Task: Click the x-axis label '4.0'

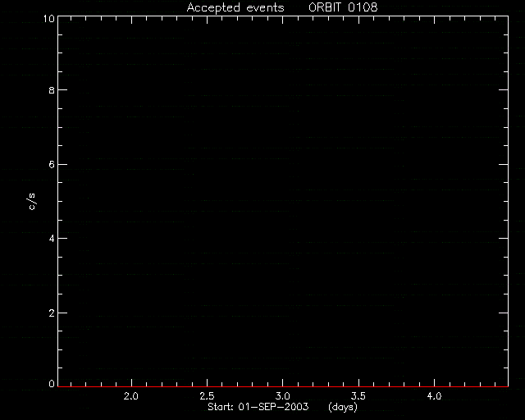Action: (x=434, y=396)
